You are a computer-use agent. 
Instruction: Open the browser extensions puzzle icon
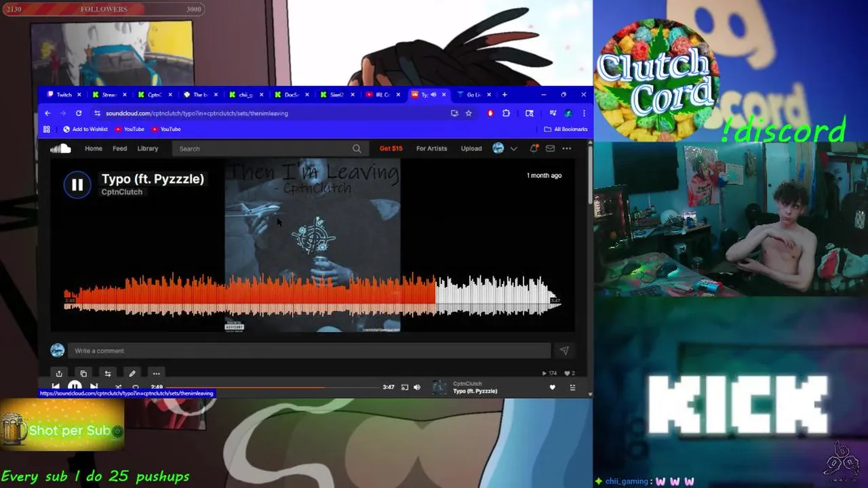click(x=506, y=113)
